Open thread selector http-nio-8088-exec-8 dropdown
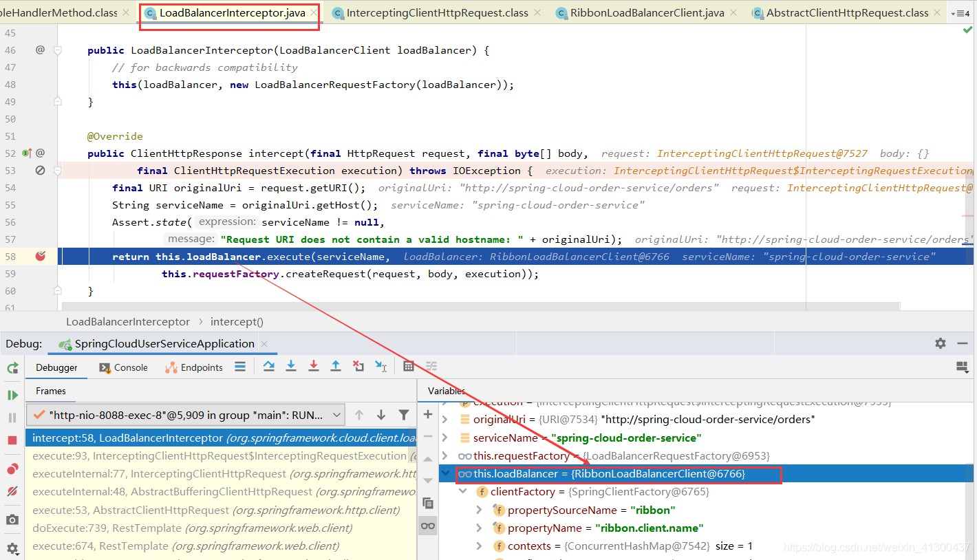This screenshot has width=977, height=560. coord(186,415)
